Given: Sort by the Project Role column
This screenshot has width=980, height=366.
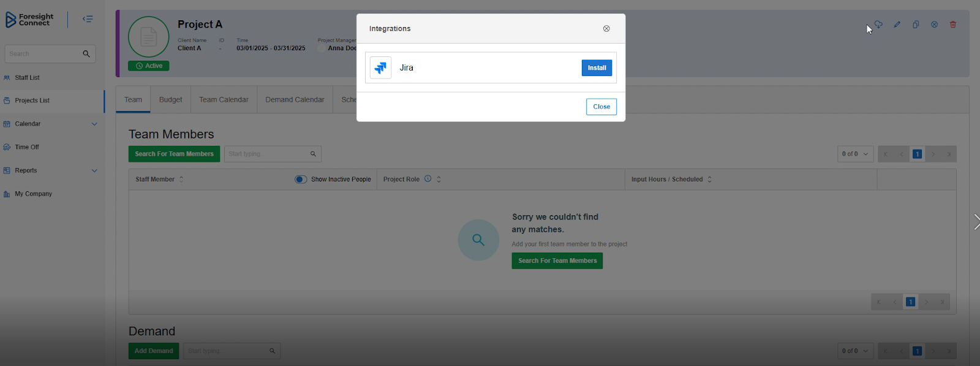Looking at the screenshot, I should (439, 180).
